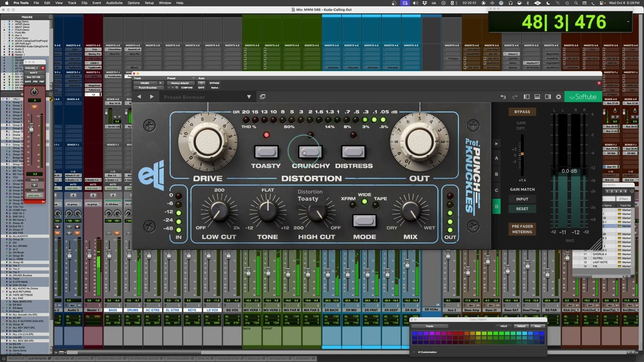Click next preset arrow in plugin header
The image size is (644, 362).
coord(151,97)
